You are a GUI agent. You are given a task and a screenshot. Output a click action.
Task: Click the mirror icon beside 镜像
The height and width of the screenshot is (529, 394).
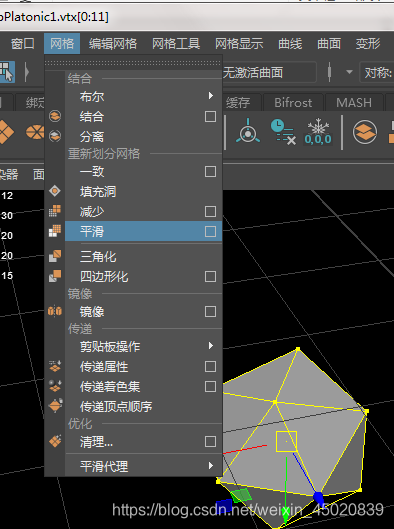55,311
